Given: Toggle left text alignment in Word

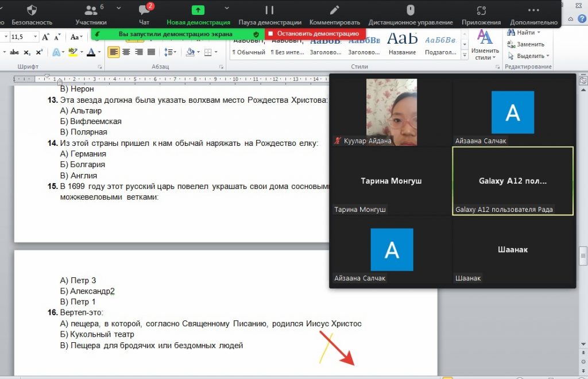Looking at the screenshot, I should [114, 52].
